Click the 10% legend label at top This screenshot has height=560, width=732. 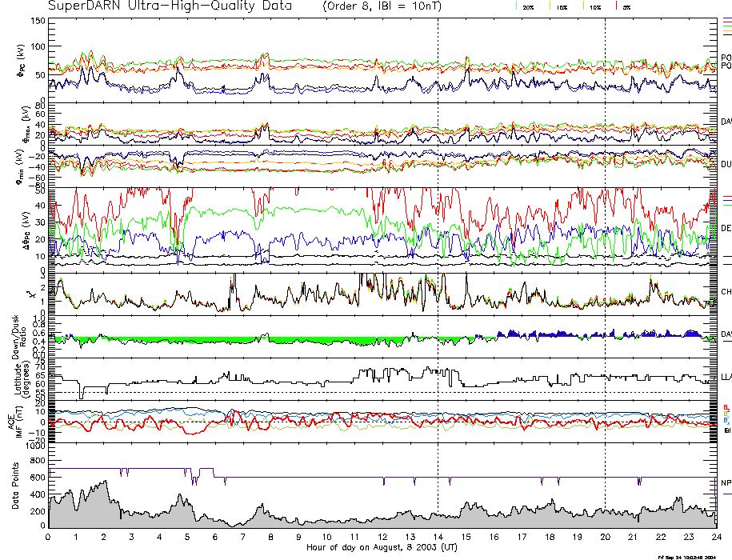click(x=594, y=6)
